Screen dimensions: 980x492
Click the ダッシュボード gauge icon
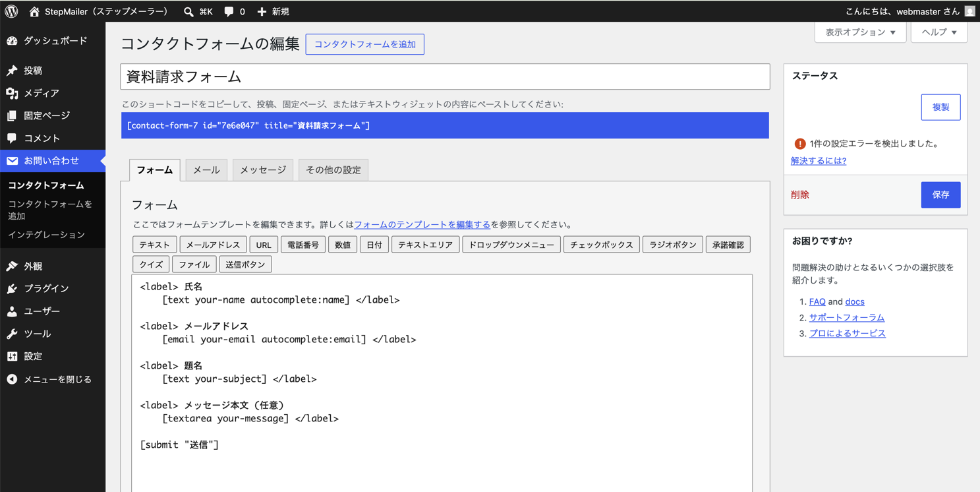[x=12, y=41]
